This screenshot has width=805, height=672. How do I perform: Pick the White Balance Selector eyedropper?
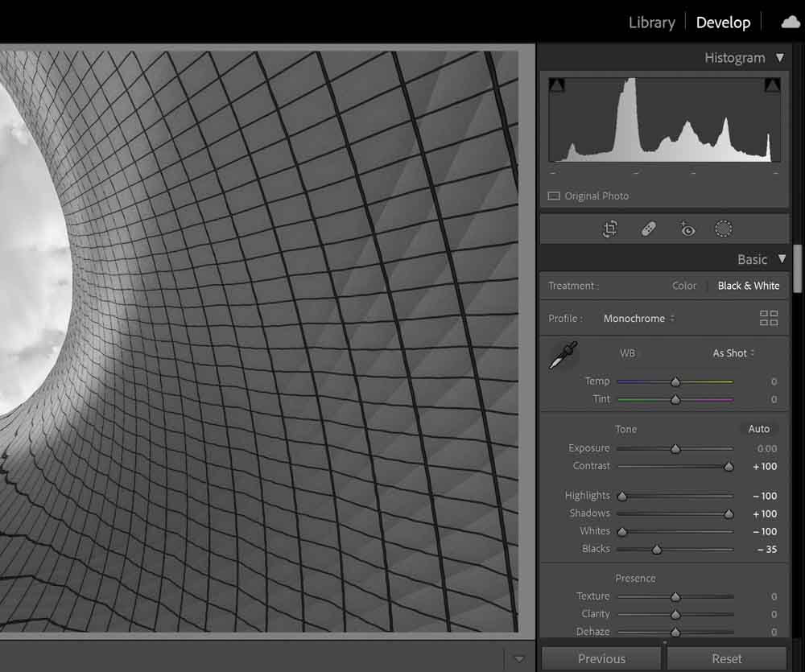pos(563,355)
